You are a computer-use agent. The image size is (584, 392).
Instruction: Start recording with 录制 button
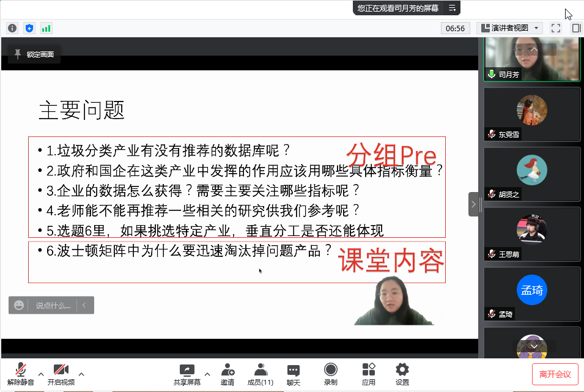(330, 374)
